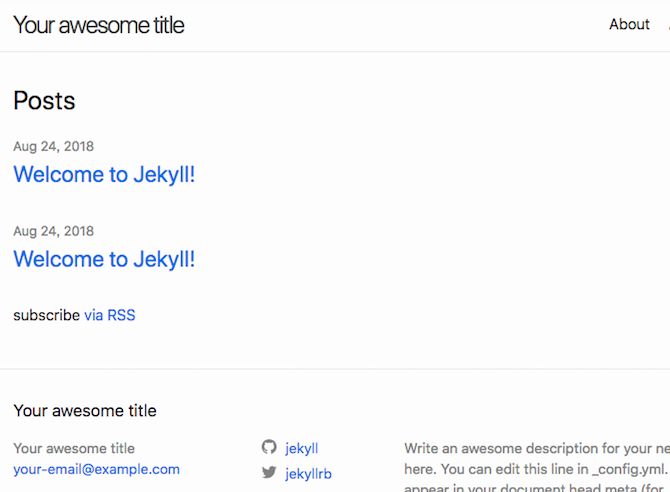Click the word subscribe before RSS link
Viewport: 670px width, 492px height.
tap(46, 315)
